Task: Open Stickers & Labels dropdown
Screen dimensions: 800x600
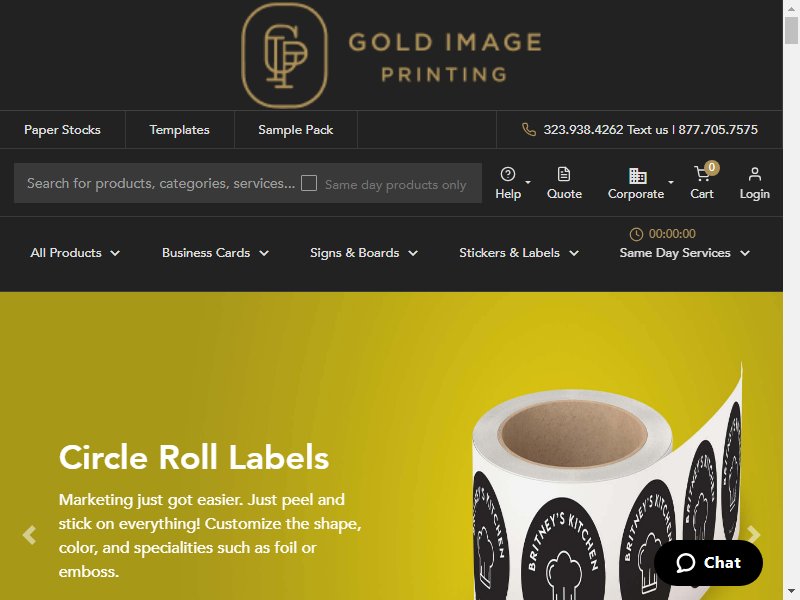Action: click(x=519, y=253)
